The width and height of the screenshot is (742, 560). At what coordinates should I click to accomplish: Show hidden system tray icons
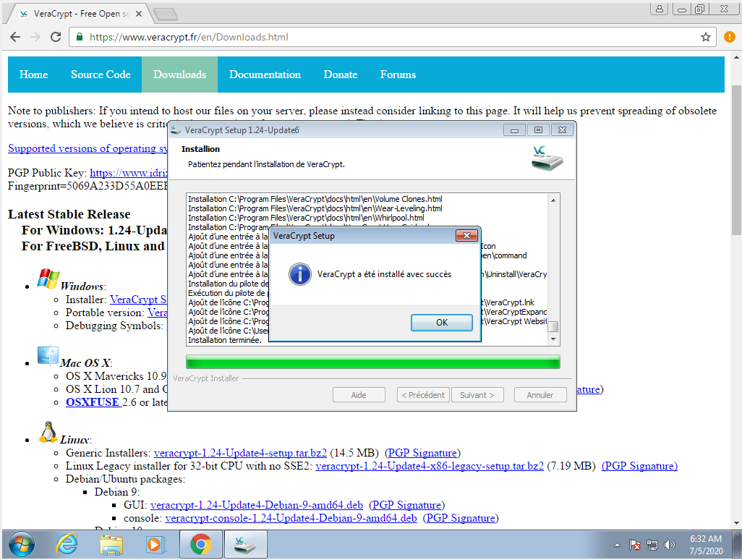[x=617, y=545]
